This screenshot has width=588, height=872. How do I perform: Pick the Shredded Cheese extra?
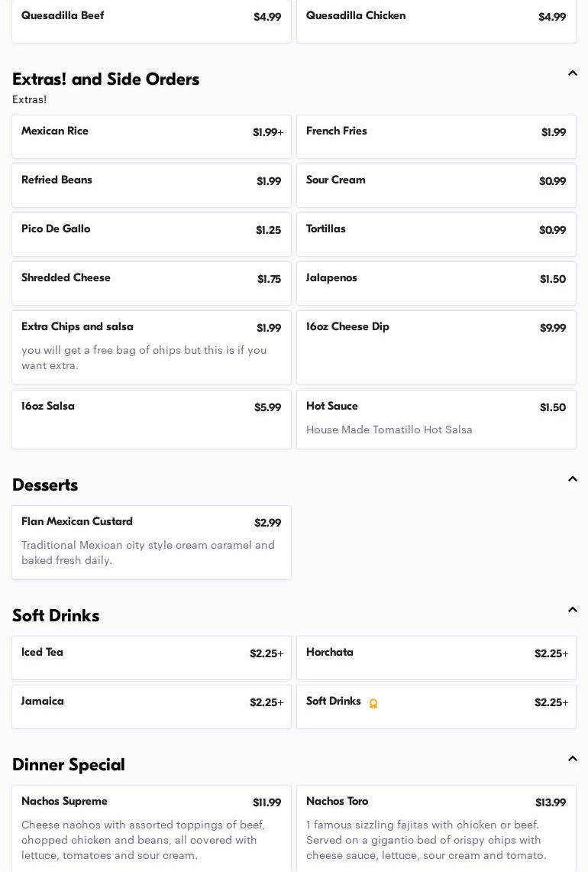click(151, 284)
